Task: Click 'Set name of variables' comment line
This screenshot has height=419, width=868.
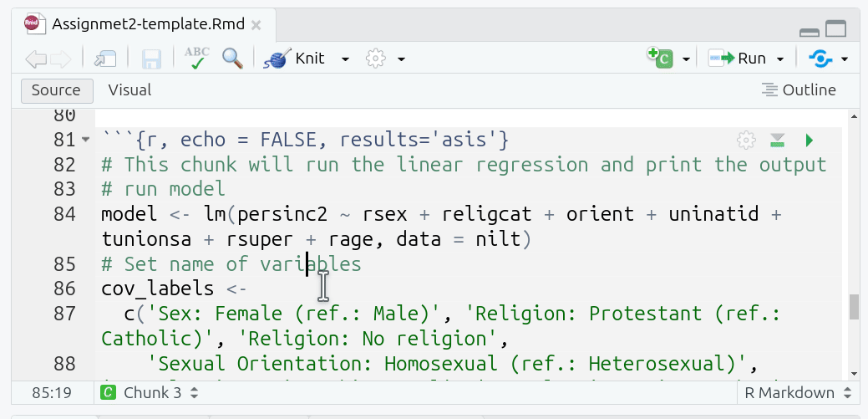Action: [x=231, y=264]
